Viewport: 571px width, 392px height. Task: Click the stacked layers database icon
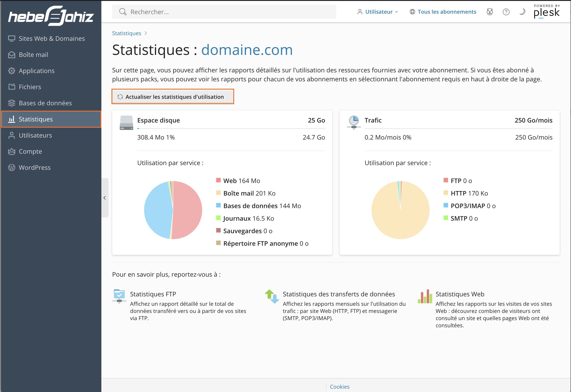(12, 103)
